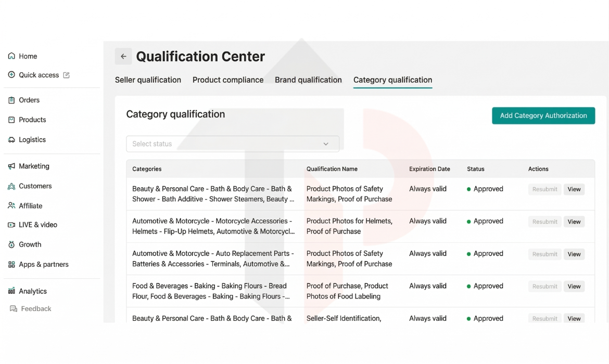609x364 pixels.
Task: Expand status filter using chevron arrow
Action: point(326,144)
